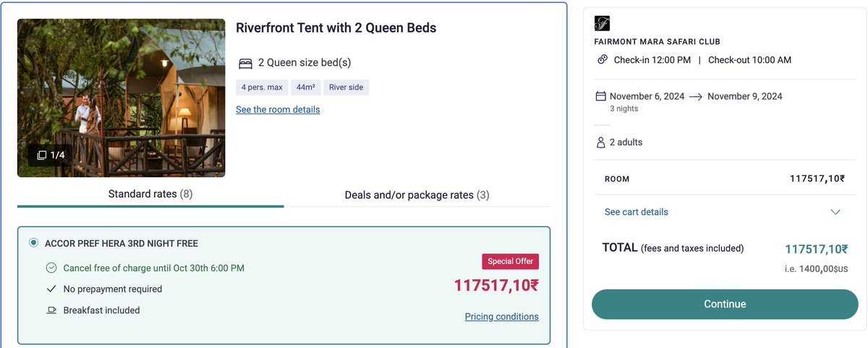Click the calendar icon next to dates
868x348 pixels.
600,96
